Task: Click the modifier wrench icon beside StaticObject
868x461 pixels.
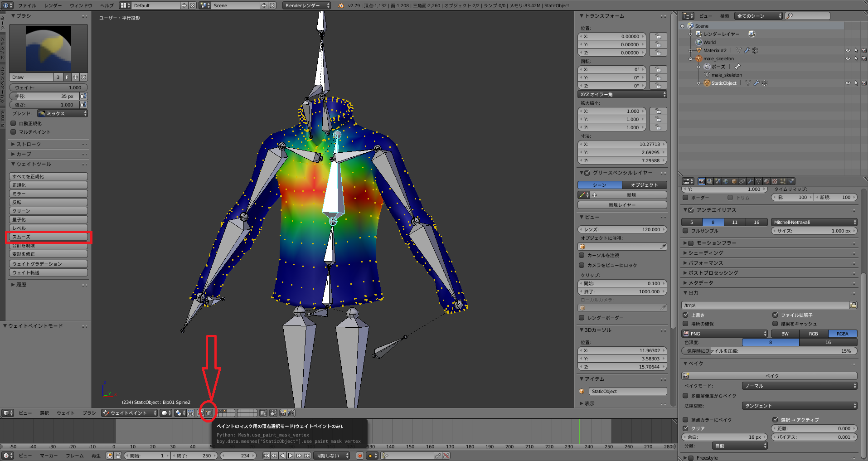Action: click(x=756, y=83)
